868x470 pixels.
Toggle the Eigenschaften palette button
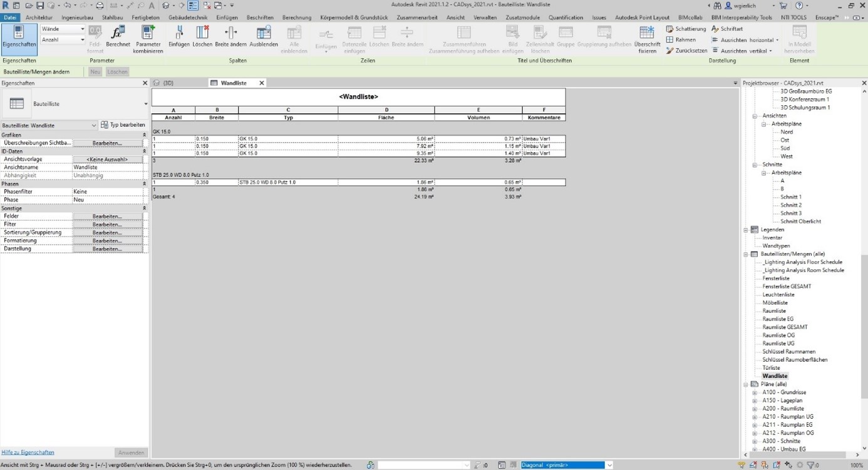coord(19,38)
